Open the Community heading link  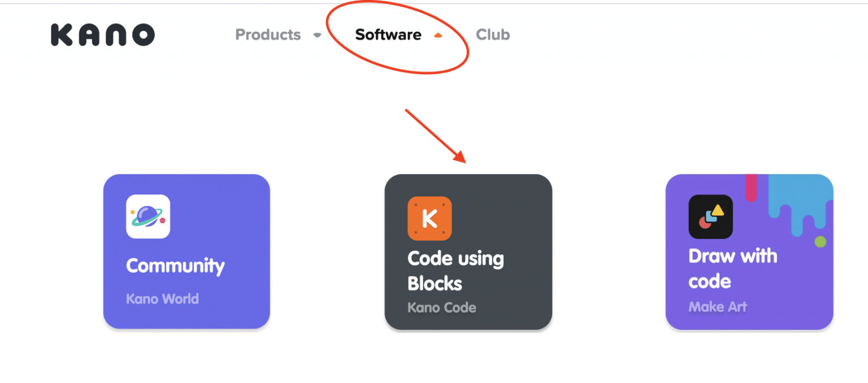pyautogui.click(x=175, y=266)
